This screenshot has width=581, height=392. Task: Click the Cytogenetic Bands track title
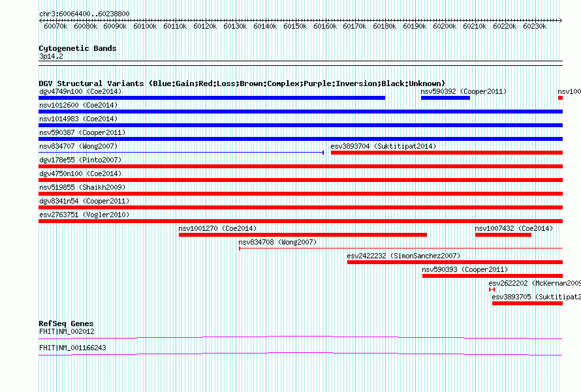coord(78,48)
